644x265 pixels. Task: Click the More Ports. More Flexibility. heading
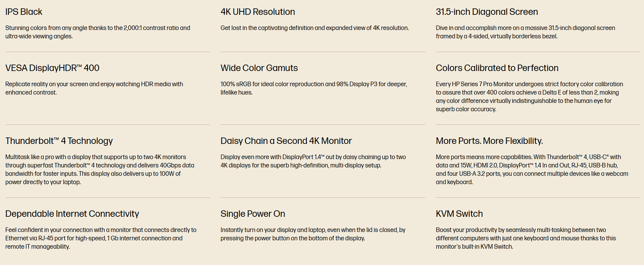(489, 141)
